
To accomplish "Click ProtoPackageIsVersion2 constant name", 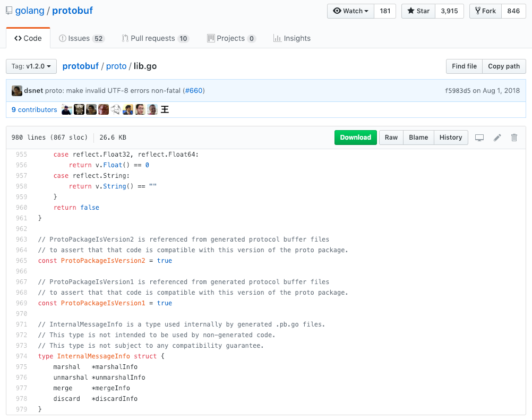I will (x=103, y=261).
